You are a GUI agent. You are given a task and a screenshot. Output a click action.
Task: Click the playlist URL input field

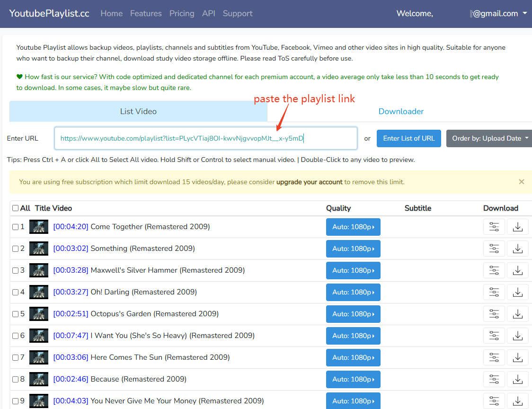[205, 138]
